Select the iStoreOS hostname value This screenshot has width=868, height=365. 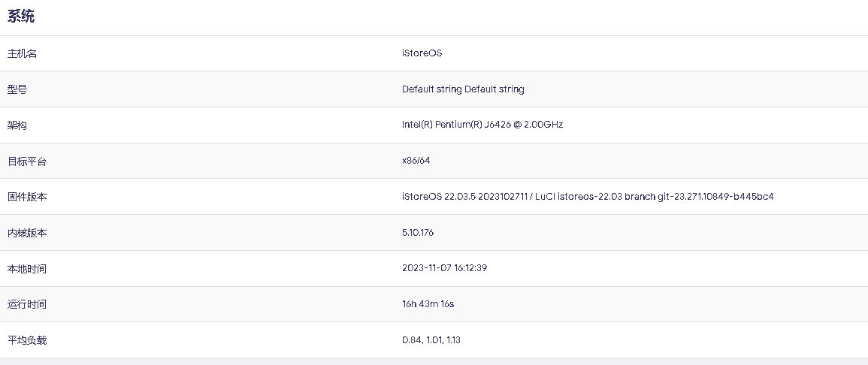coord(422,53)
